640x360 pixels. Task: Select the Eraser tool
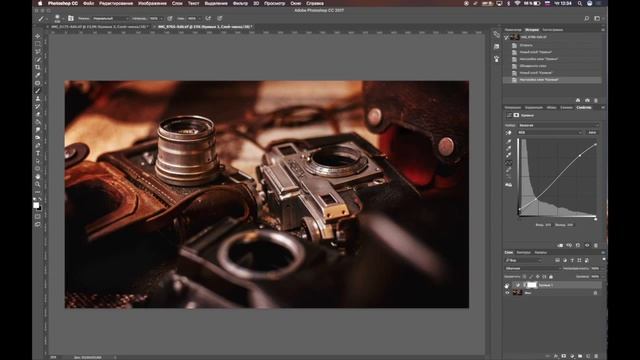pyautogui.click(x=38, y=114)
